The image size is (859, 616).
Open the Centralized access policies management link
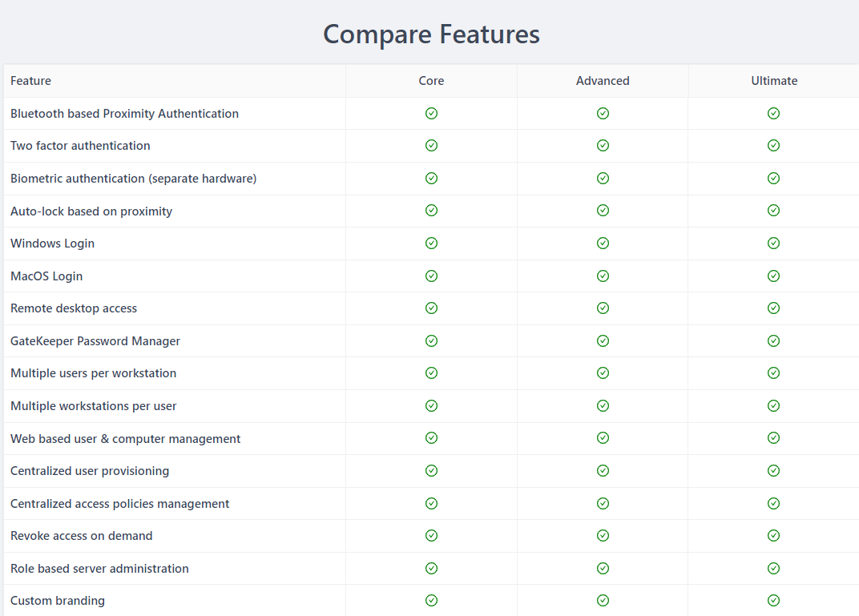pyautogui.click(x=119, y=503)
